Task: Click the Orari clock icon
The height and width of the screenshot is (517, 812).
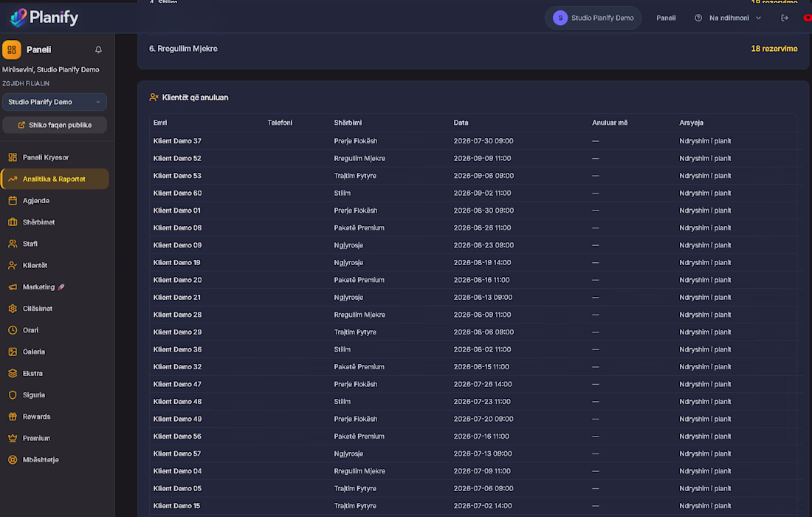Action: pyautogui.click(x=13, y=330)
